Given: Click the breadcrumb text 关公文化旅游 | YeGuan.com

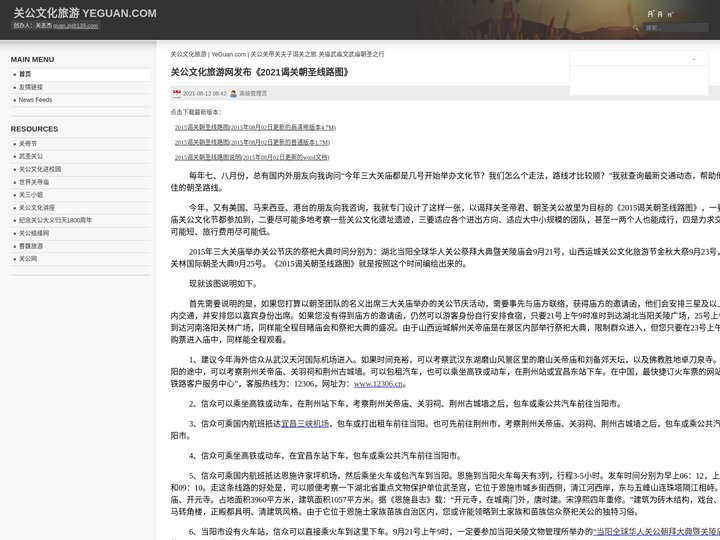Looking at the screenshot, I should (208, 54).
